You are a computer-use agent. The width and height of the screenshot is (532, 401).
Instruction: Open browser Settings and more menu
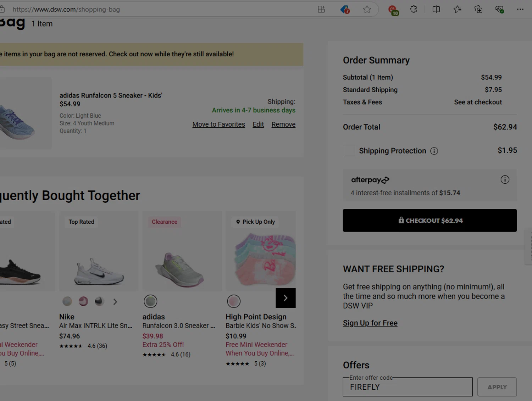[520, 10]
